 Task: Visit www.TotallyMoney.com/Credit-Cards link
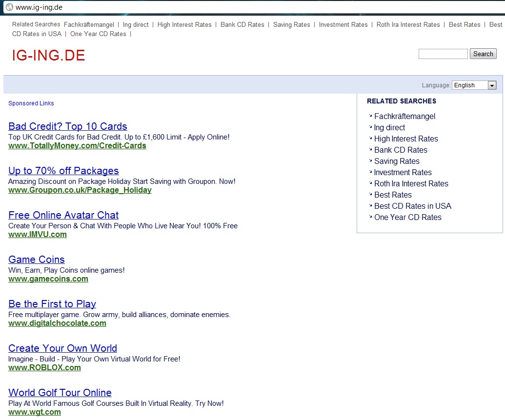(x=77, y=145)
